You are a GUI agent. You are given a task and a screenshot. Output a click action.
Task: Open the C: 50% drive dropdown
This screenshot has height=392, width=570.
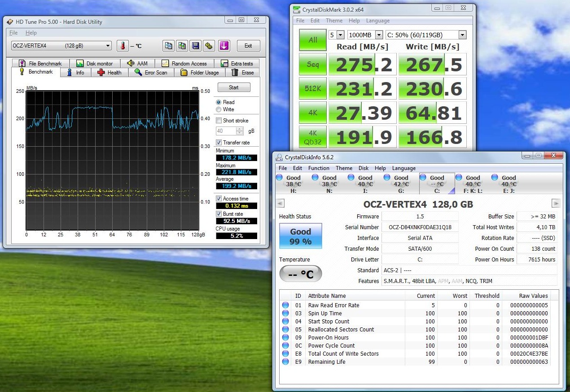pyautogui.click(x=426, y=35)
